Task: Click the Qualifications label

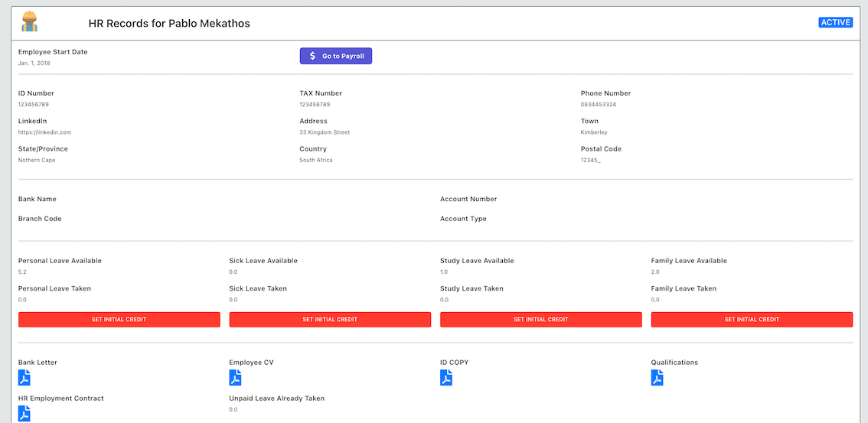Action: tap(674, 363)
